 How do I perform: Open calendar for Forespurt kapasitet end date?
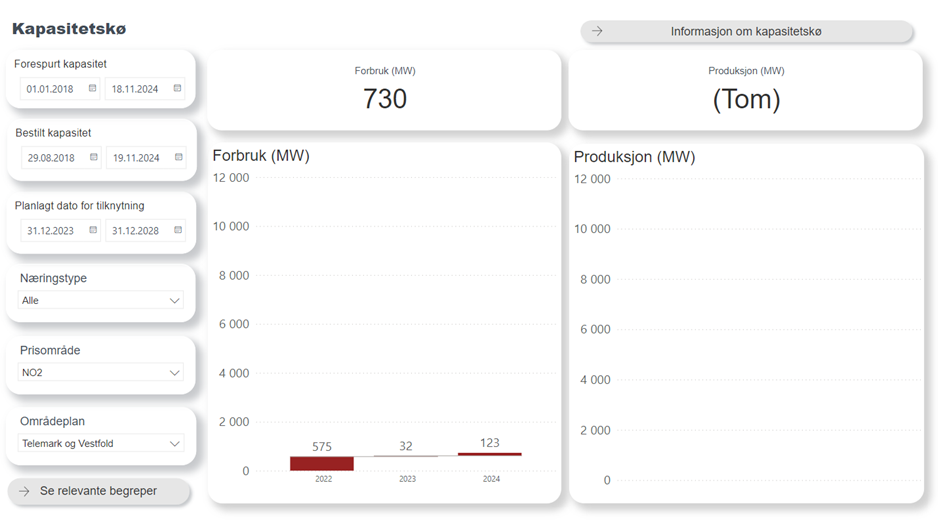[x=178, y=89]
